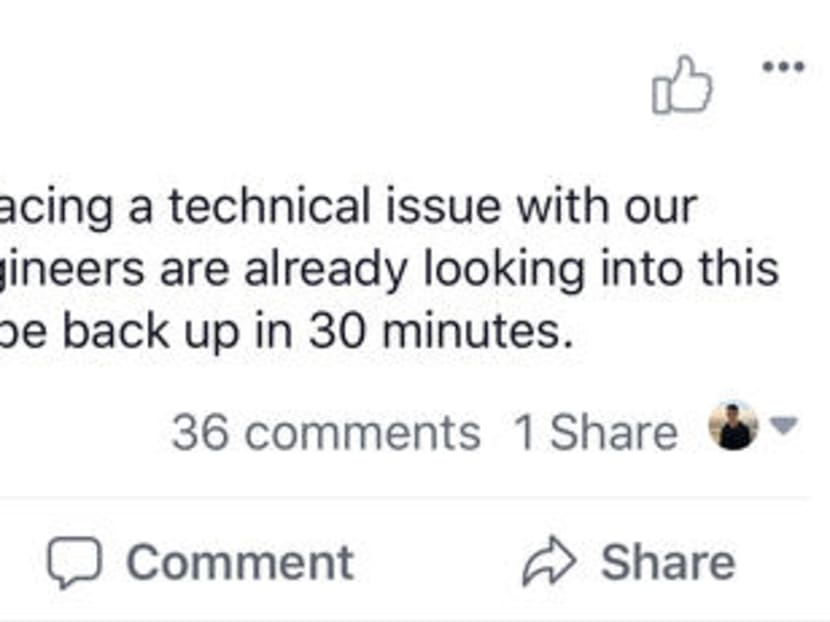Click the thumbs-up like icon
This screenshot has height=622, width=830.
[x=682, y=86]
